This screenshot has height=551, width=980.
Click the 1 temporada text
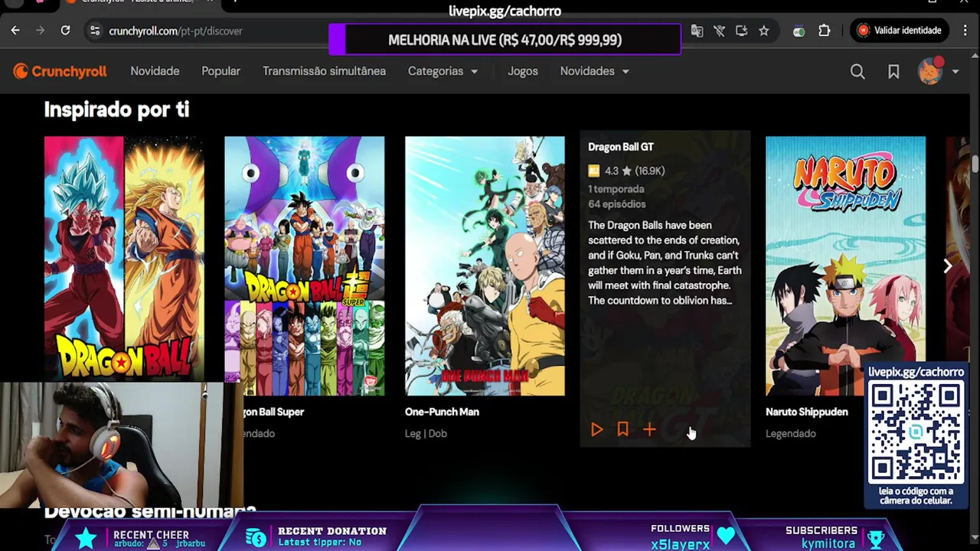[x=616, y=189]
